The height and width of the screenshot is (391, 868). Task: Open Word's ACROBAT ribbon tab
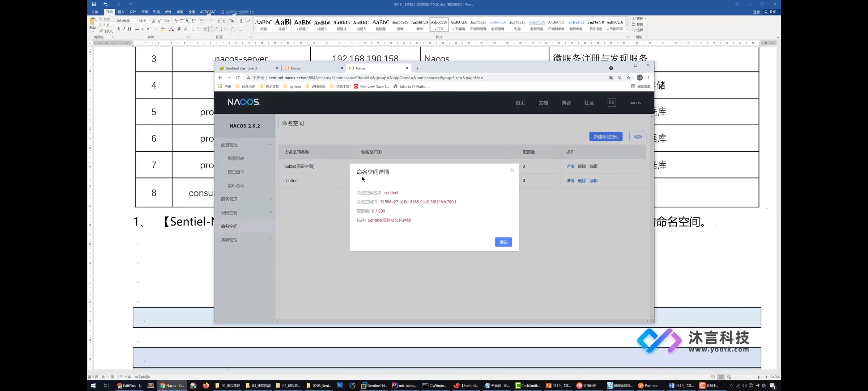[x=208, y=12]
